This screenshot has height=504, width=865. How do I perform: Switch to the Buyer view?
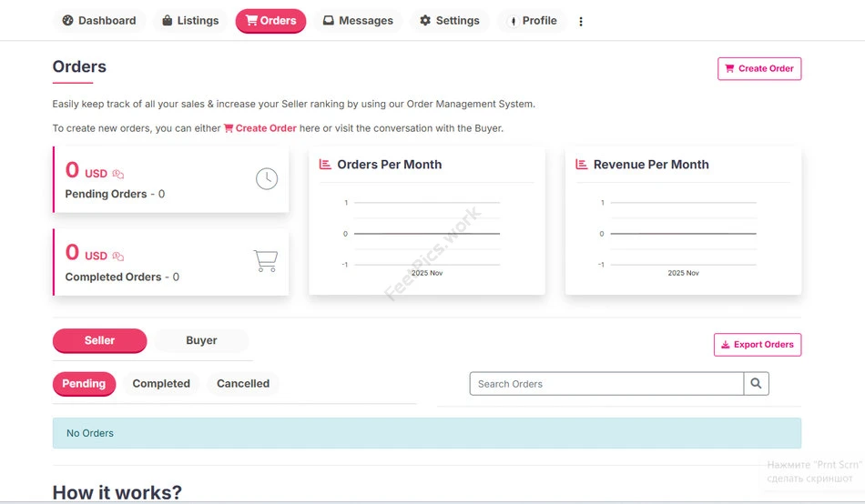coord(201,340)
